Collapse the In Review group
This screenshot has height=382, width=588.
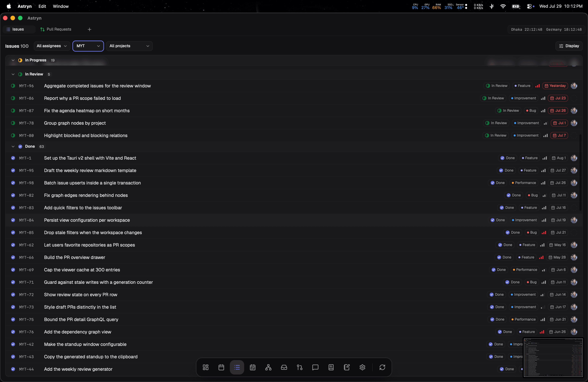click(13, 74)
